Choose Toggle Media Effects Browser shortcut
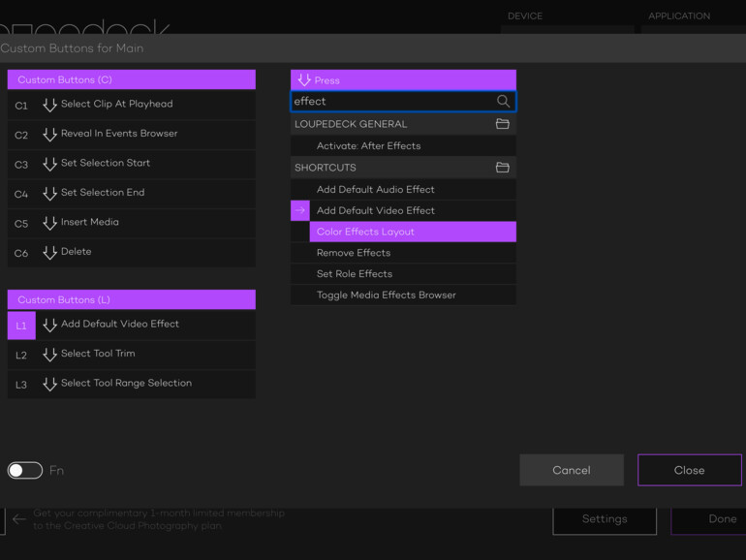This screenshot has height=560, width=746. coord(403,295)
